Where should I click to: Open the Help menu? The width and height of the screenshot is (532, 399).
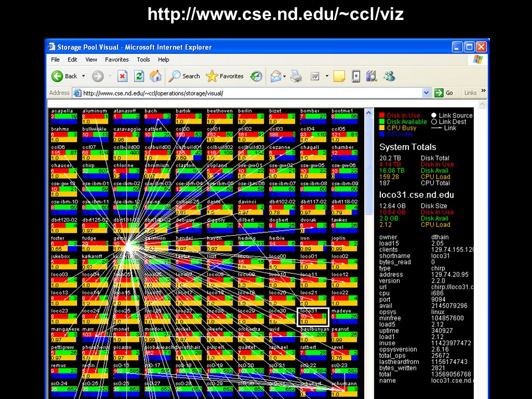point(163,59)
